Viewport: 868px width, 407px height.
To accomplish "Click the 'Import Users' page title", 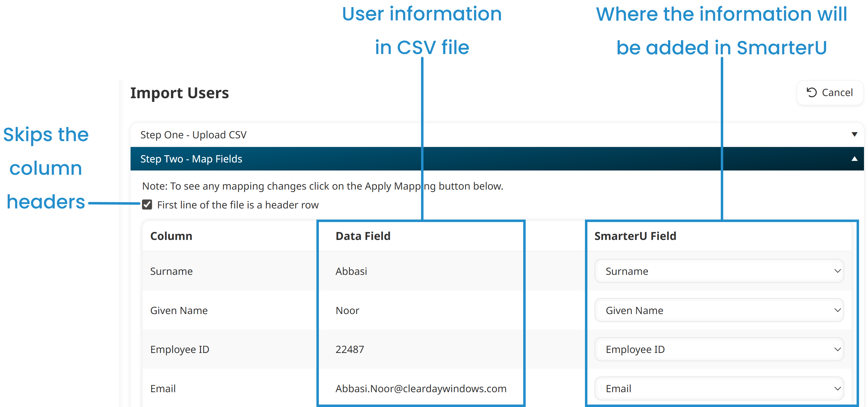I will point(180,93).
